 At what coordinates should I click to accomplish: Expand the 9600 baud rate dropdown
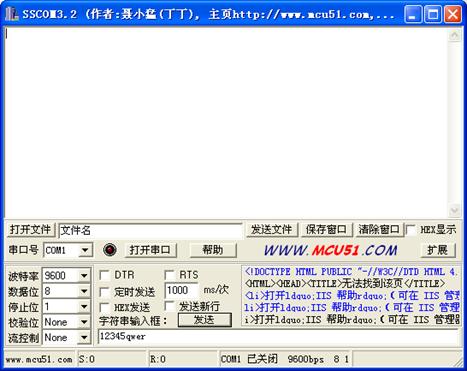coord(84,275)
